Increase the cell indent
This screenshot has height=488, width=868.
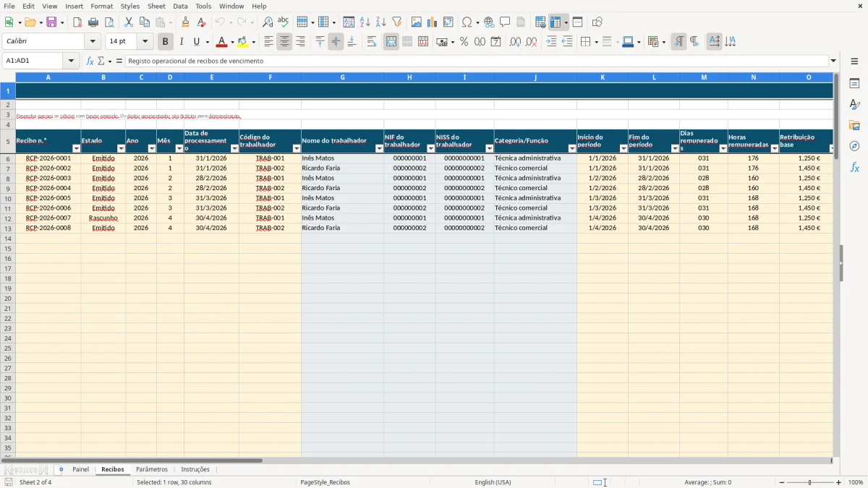pos(551,42)
